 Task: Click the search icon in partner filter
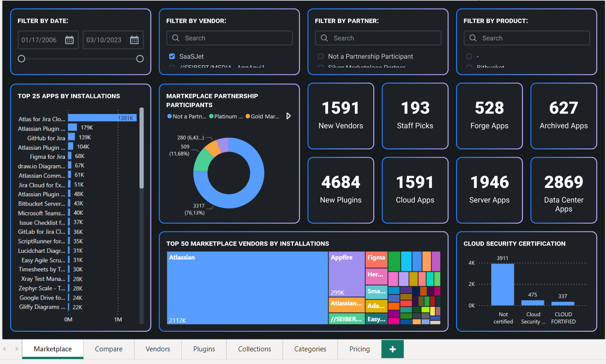[x=324, y=38]
